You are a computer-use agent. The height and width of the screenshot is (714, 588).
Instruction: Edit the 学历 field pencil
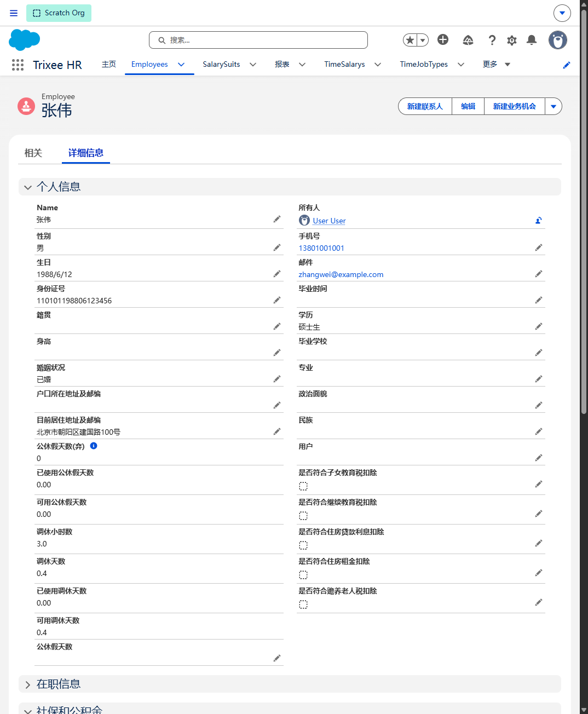[539, 326]
